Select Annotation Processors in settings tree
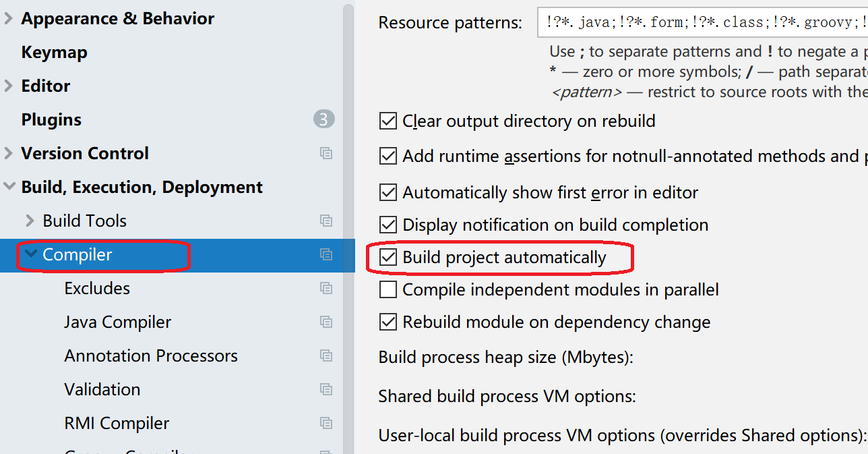Viewport: 868px width, 454px height. 151,356
